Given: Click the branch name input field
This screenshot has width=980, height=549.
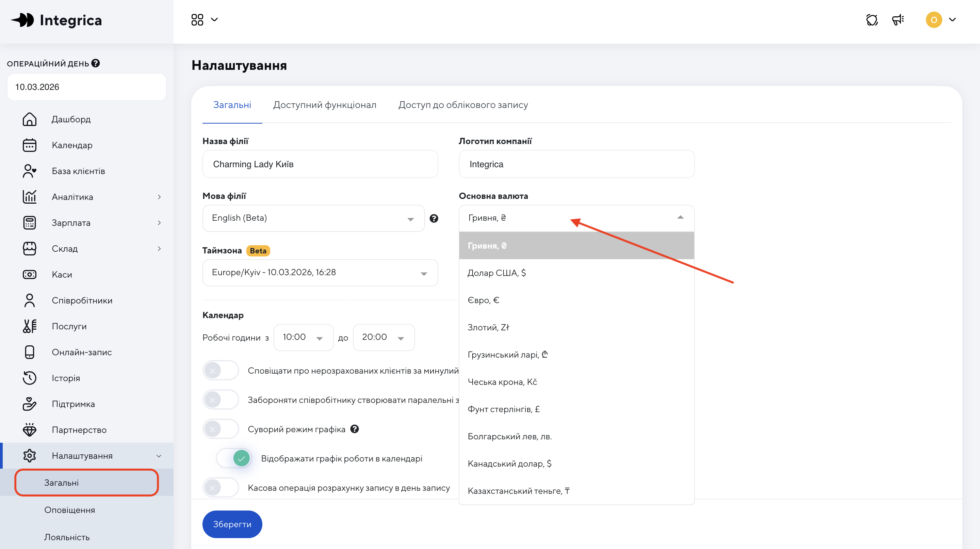Looking at the screenshot, I should click(x=320, y=164).
